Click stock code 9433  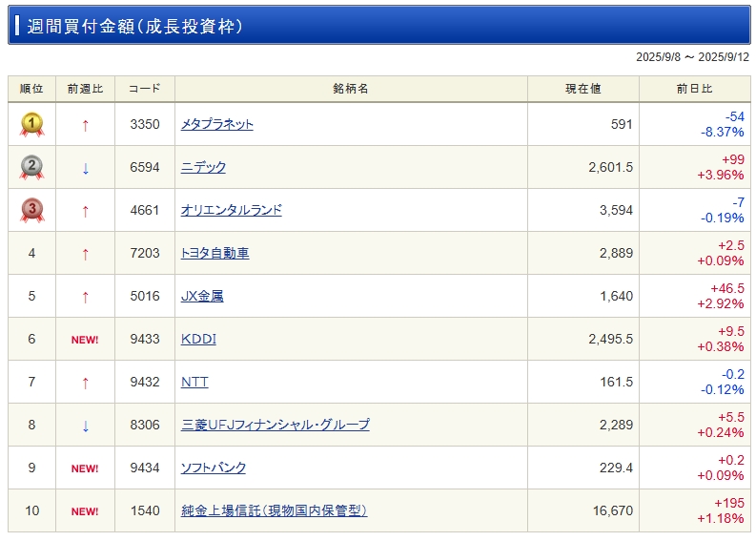click(x=145, y=340)
